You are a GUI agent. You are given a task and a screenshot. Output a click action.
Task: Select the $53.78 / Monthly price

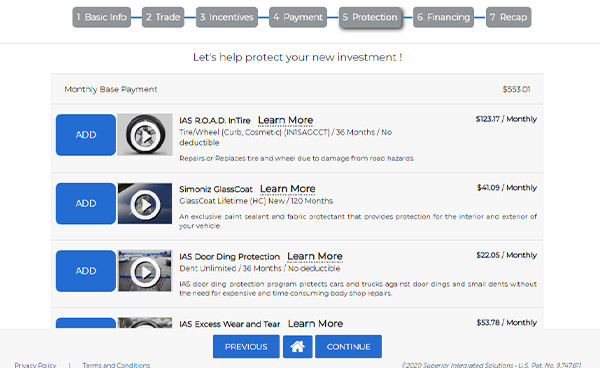click(507, 322)
